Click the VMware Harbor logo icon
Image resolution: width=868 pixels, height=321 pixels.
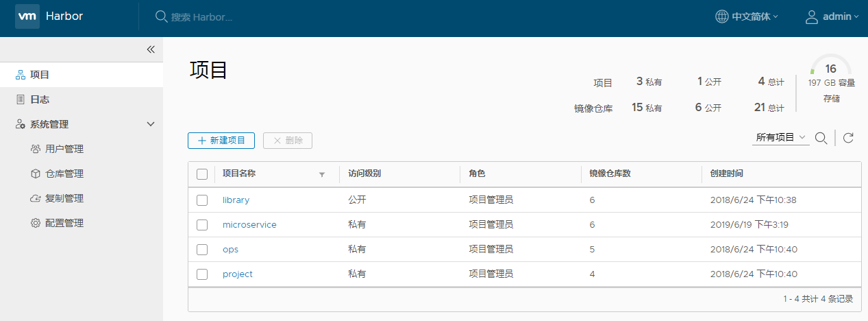pyautogui.click(x=27, y=16)
